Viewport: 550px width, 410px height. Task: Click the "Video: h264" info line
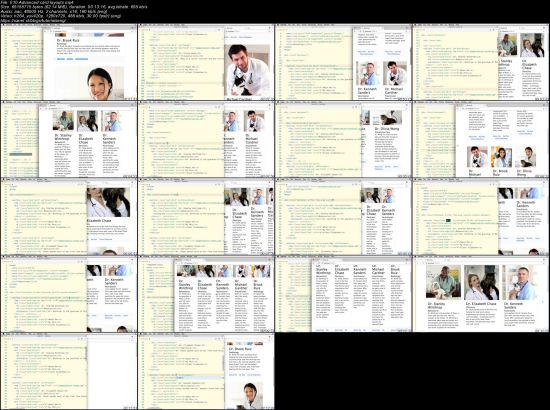[61, 16]
